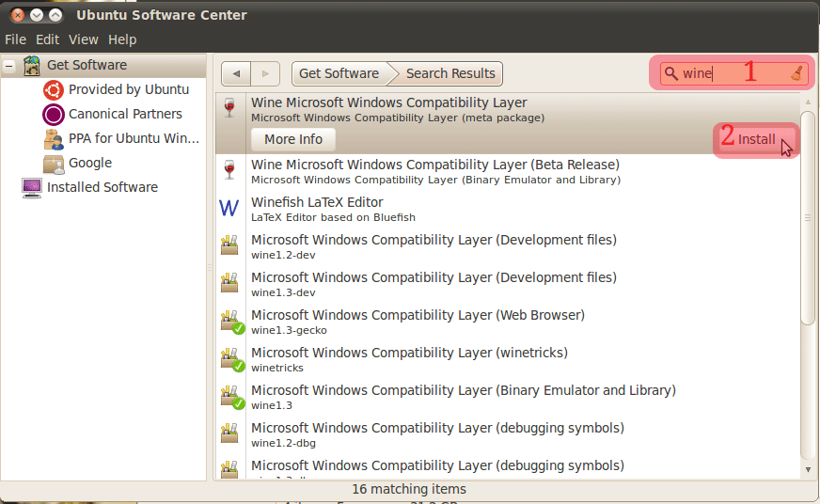Click the Google source icon in the sidebar
The image size is (820, 504).
point(54,164)
